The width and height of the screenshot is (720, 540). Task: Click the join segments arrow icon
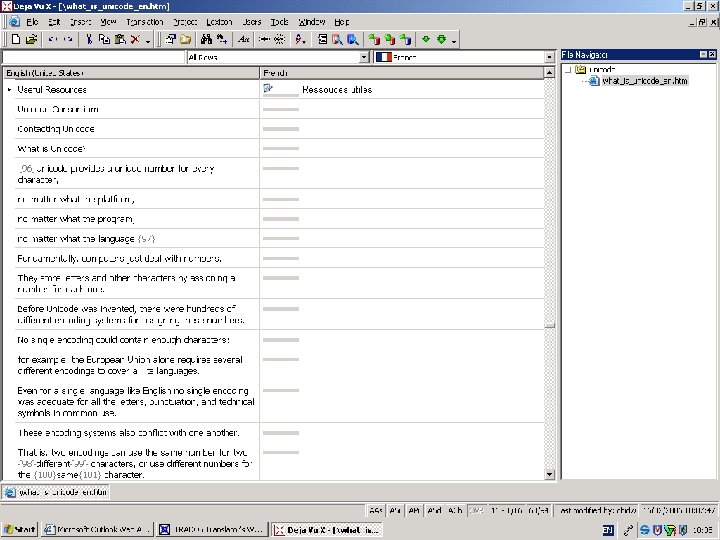click(x=264, y=39)
